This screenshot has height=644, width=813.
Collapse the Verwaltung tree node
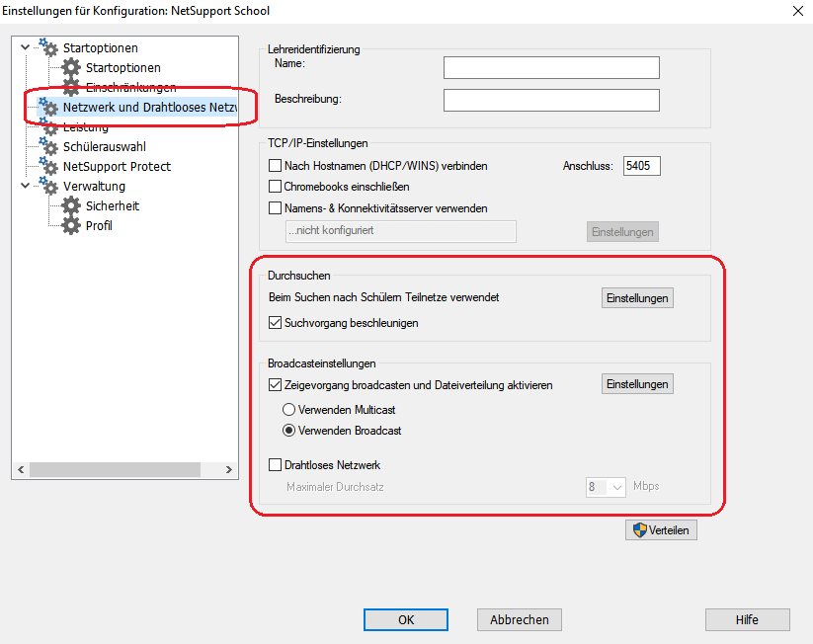coord(25,186)
